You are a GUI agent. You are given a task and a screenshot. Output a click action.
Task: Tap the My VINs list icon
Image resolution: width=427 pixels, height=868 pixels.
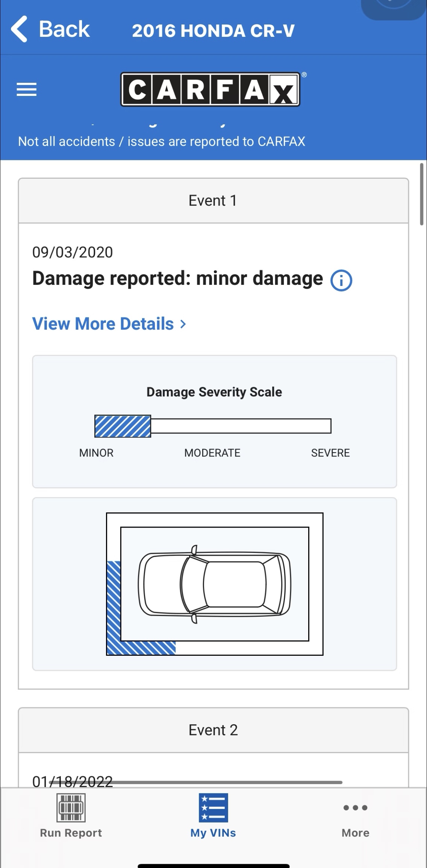[x=213, y=807]
